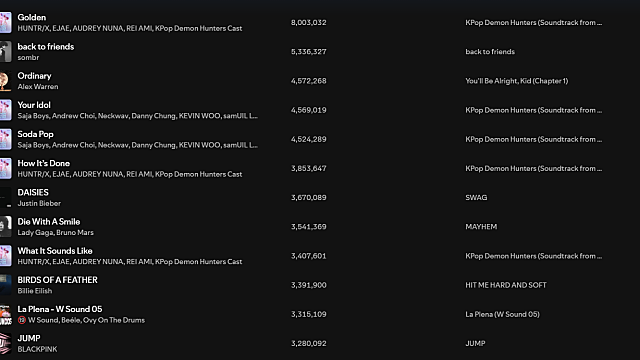Open artist Ovy On The Drums
Image resolution: width=640 pixels, height=360 pixels.
coord(114,320)
